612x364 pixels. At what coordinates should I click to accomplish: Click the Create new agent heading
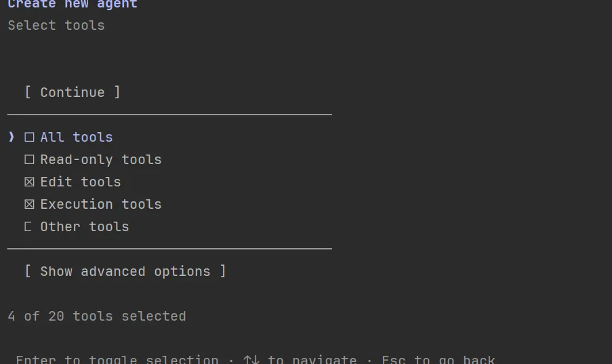73,5
